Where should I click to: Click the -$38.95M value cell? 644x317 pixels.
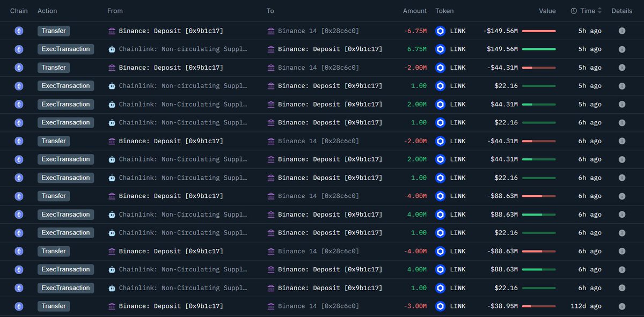pos(502,306)
